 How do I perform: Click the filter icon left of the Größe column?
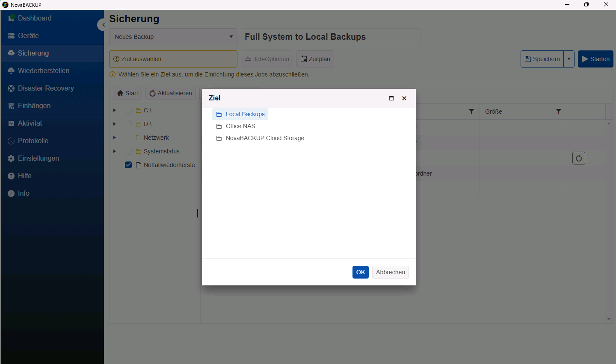point(471,112)
